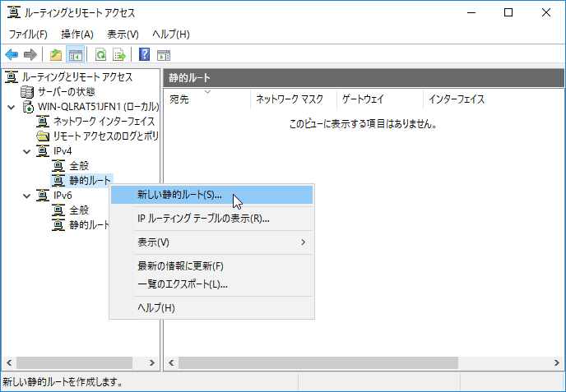
Task: Select ルーティングとリモート アクセス root node icon
Action: [12, 76]
